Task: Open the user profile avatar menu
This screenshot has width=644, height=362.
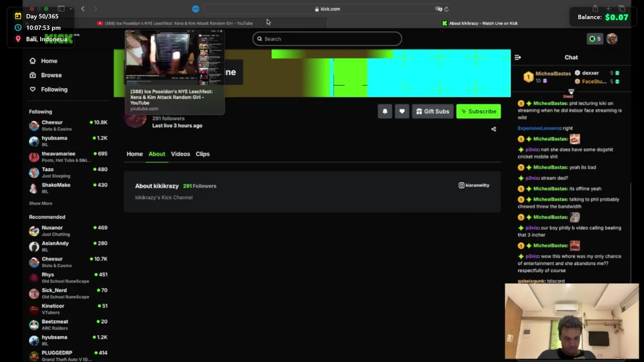Action: click(612, 39)
